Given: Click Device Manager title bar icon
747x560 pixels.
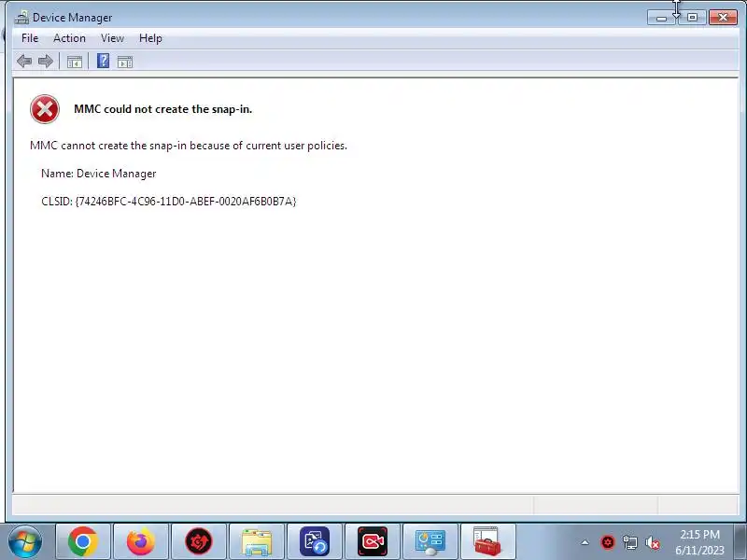Looking at the screenshot, I should coord(21,18).
